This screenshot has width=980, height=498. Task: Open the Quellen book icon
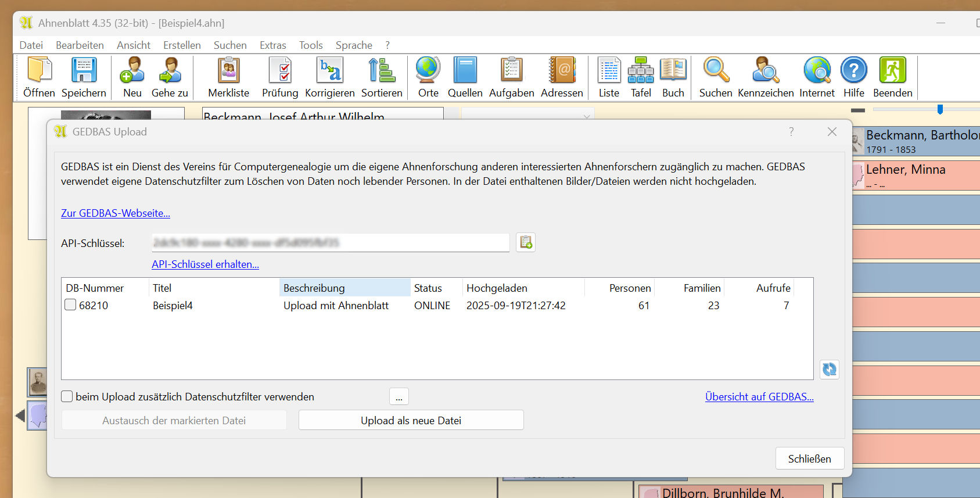click(x=465, y=71)
